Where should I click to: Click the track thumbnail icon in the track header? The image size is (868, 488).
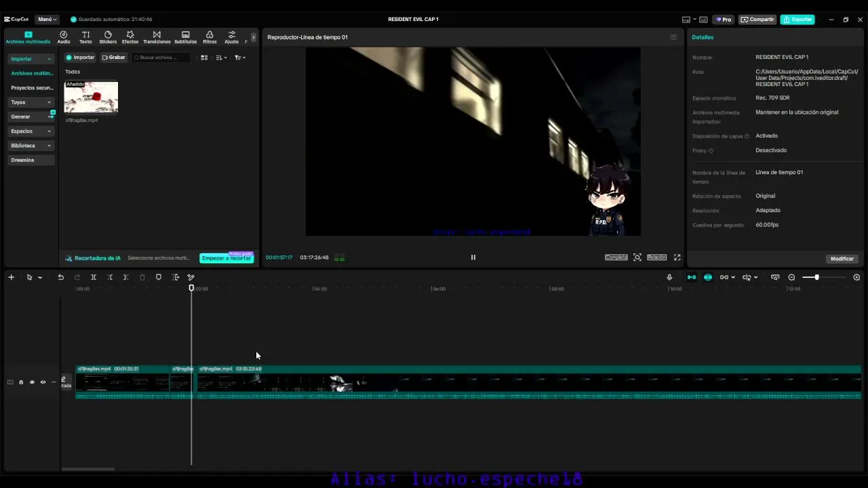(x=10, y=382)
